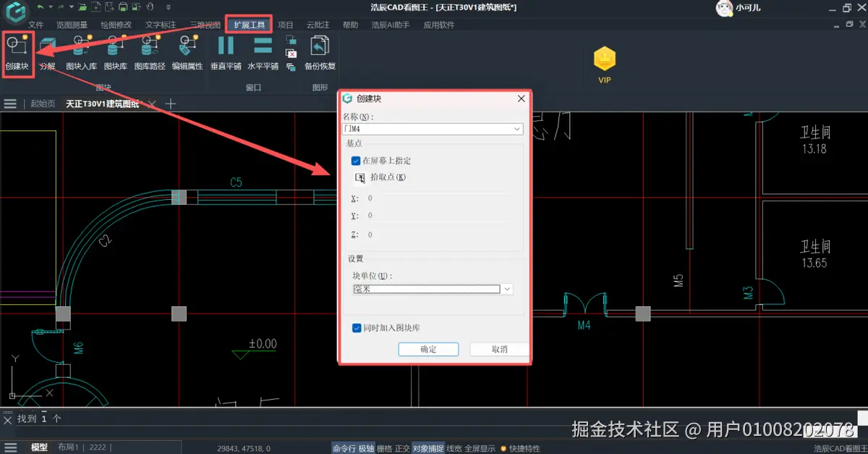868x454 pixels.
Task: Open the 帮助 menu
Action: pos(350,25)
